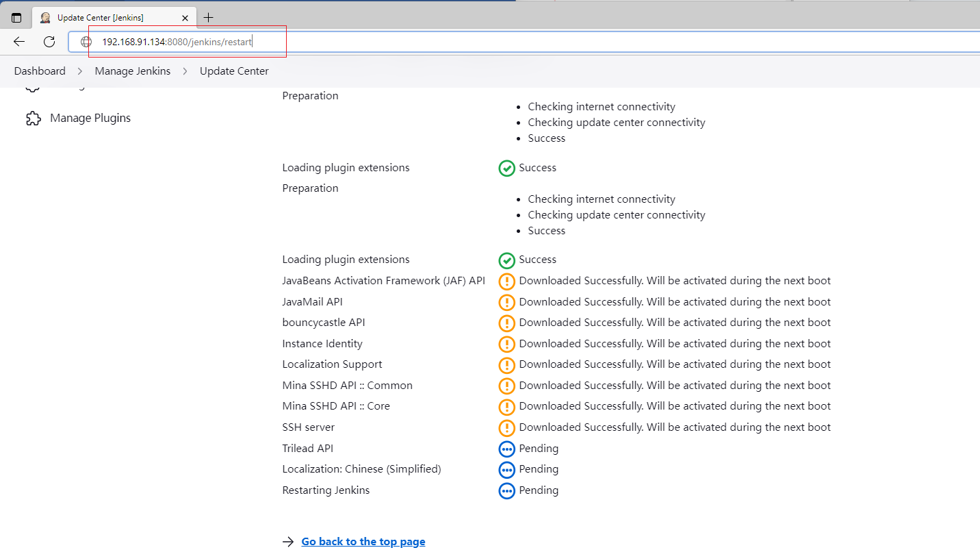Select the Instance Identity label

point(322,344)
